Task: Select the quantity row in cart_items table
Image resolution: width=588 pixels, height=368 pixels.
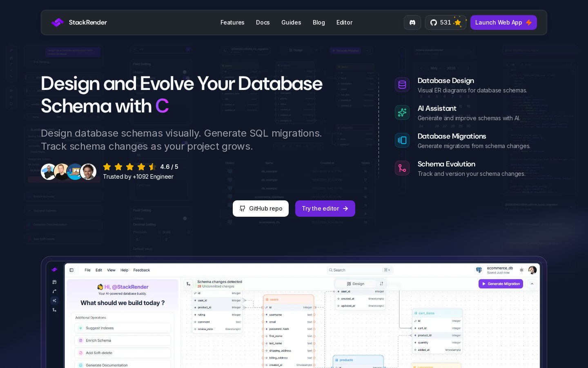Action: [x=437, y=343]
